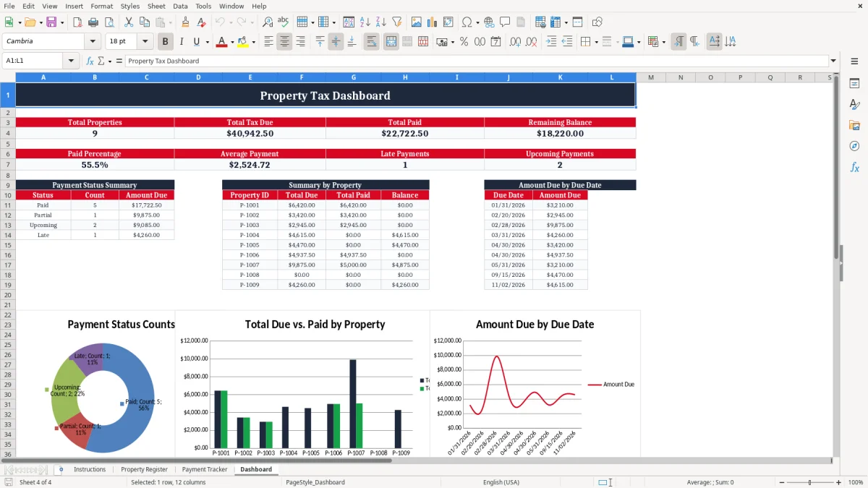Click the Cut scissors icon
The image size is (868, 488).
click(129, 22)
